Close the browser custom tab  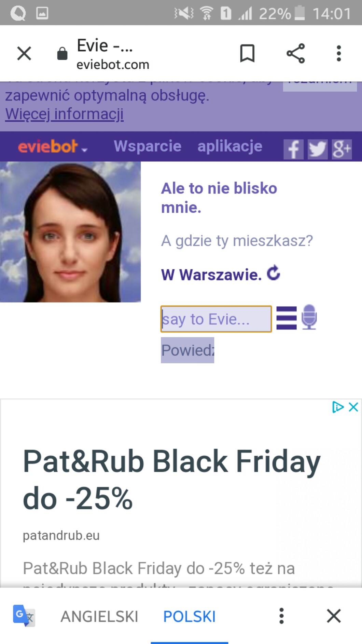[24, 54]
